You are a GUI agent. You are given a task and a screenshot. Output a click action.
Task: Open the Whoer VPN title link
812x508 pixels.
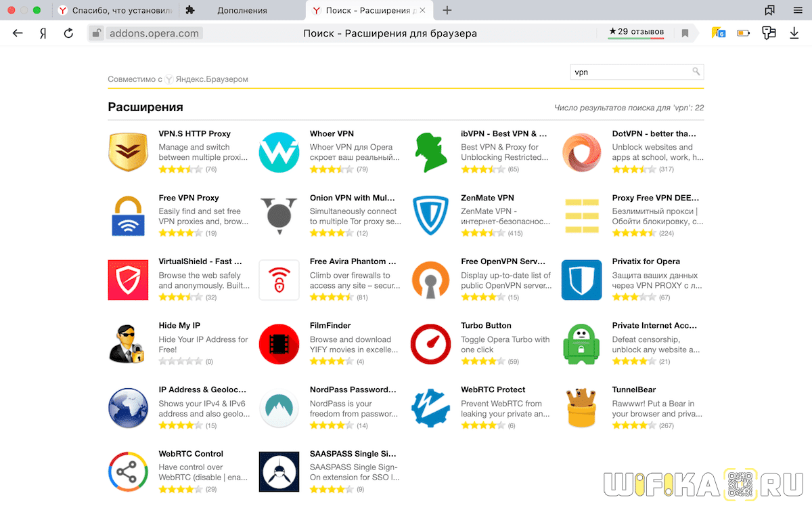332,134
